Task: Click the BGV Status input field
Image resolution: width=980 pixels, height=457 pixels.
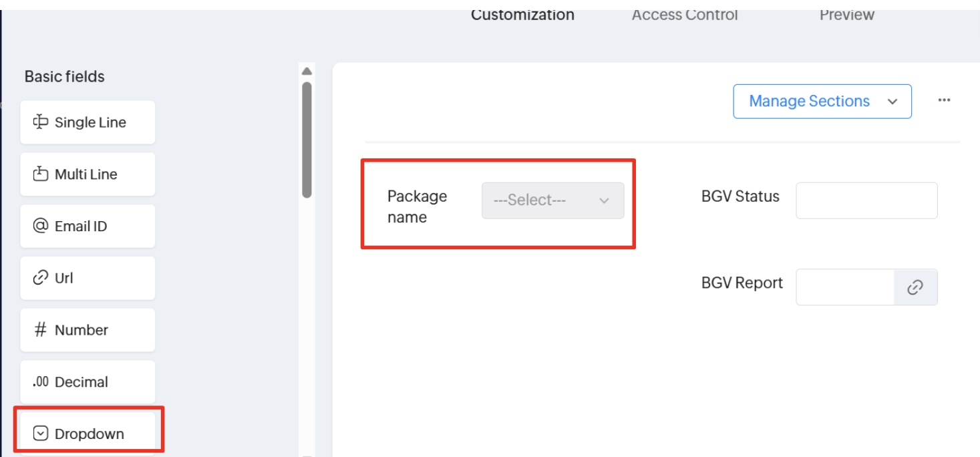Action: click(x=866, y=200)
